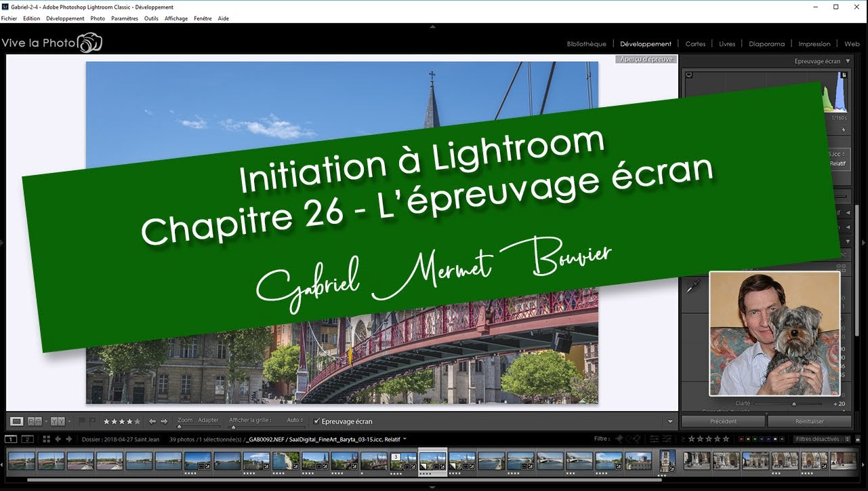Image resolution: width=868 pixels, height=491 pixels.
Task: Toggle the red color label filter
Action: (x=741, y=439)
